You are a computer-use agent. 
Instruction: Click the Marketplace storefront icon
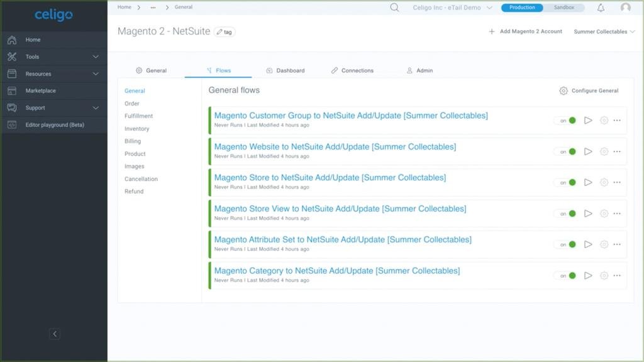[12, 90]
